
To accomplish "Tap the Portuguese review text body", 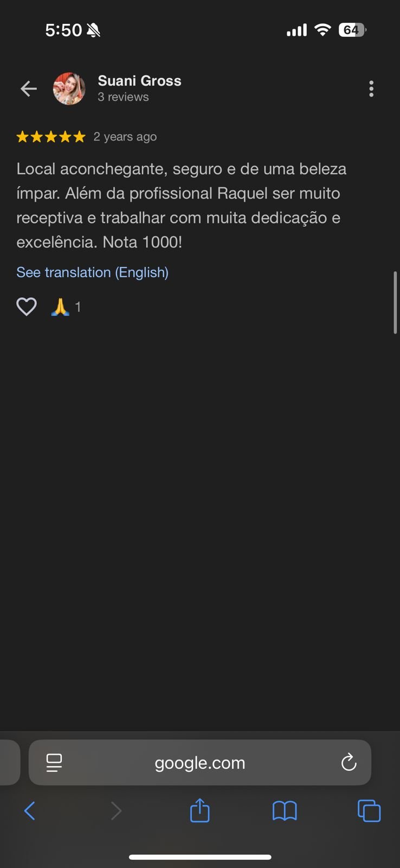I will 181,206.
